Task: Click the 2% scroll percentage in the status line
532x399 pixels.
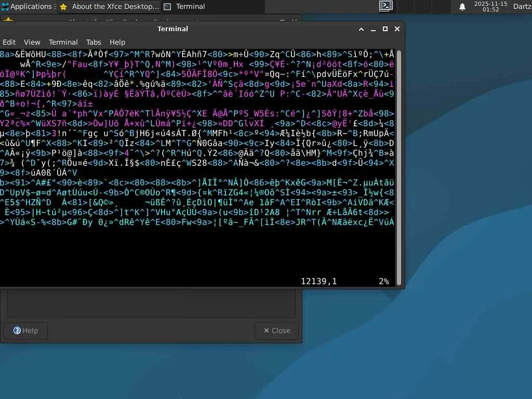Action: click(384, 281)
